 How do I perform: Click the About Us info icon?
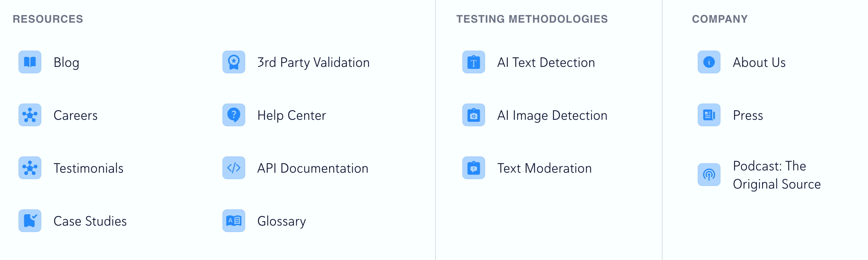click(x=709, y=62)
